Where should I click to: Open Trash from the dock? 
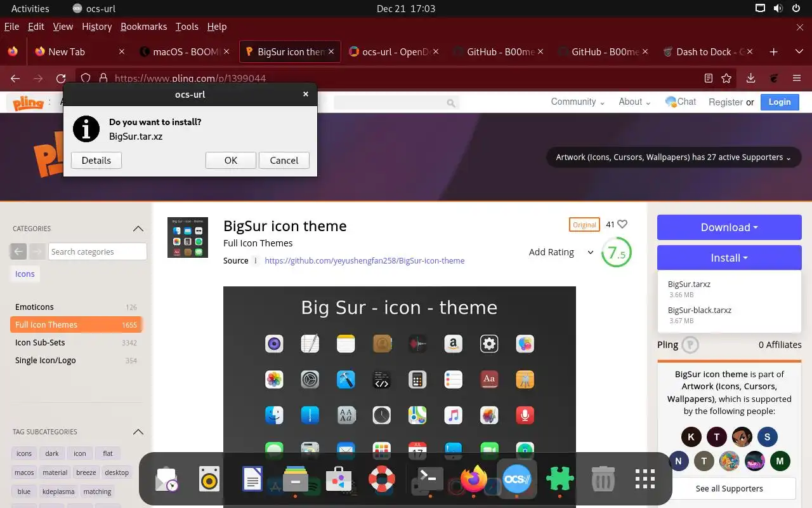[x=603, y=479]
